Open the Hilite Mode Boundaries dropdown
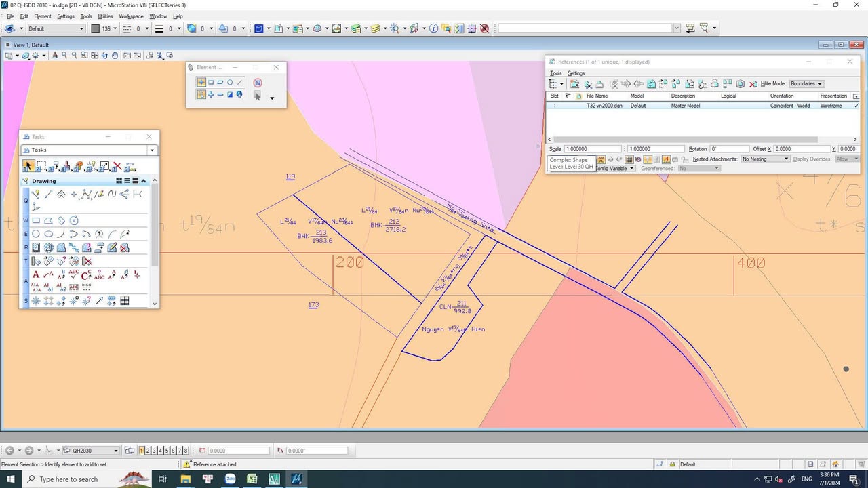 pyautogui.click(x=806, y=84)
